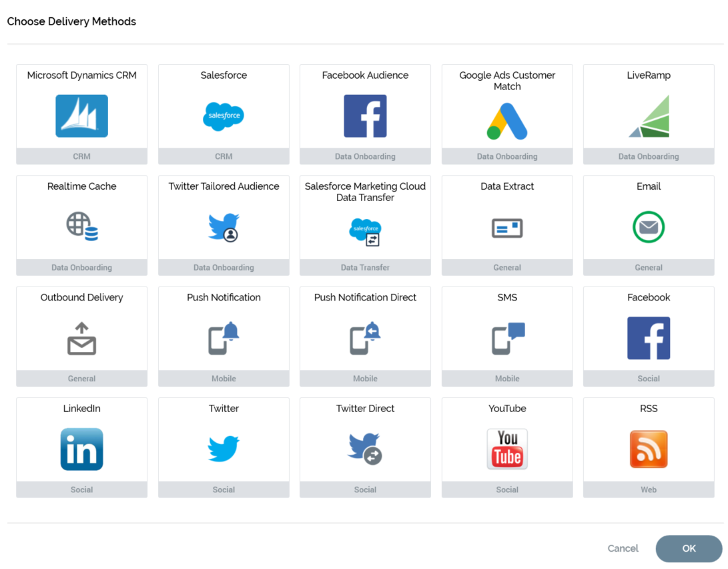
Task: Choose the Salesforce cloud icon
Action: click(x=224, y=116)
